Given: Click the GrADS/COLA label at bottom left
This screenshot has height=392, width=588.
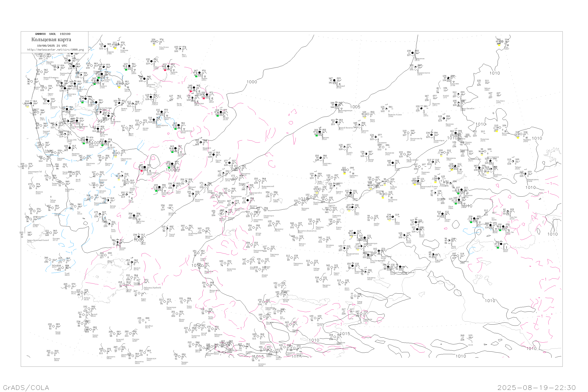Looking at the screenshot, I should [26, 388].
